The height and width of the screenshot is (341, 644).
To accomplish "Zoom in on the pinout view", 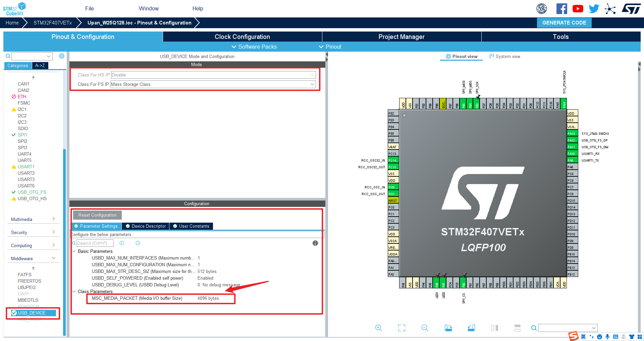I will pos(378,328).
